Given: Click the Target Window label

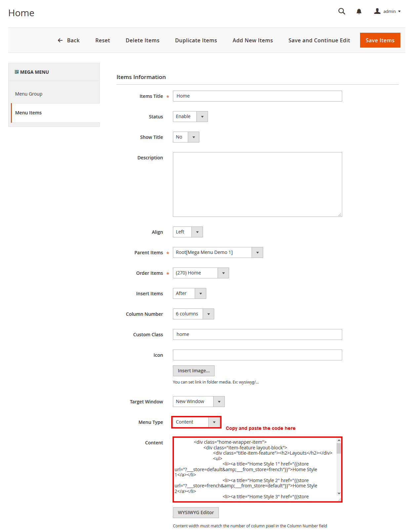Looking at the screenshot, I should tap(146, 402).
